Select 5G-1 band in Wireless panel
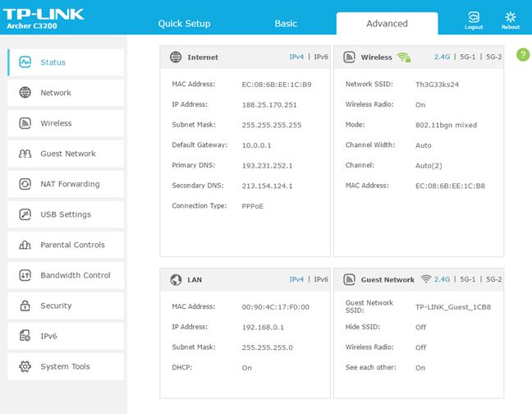 click(467, 57)
